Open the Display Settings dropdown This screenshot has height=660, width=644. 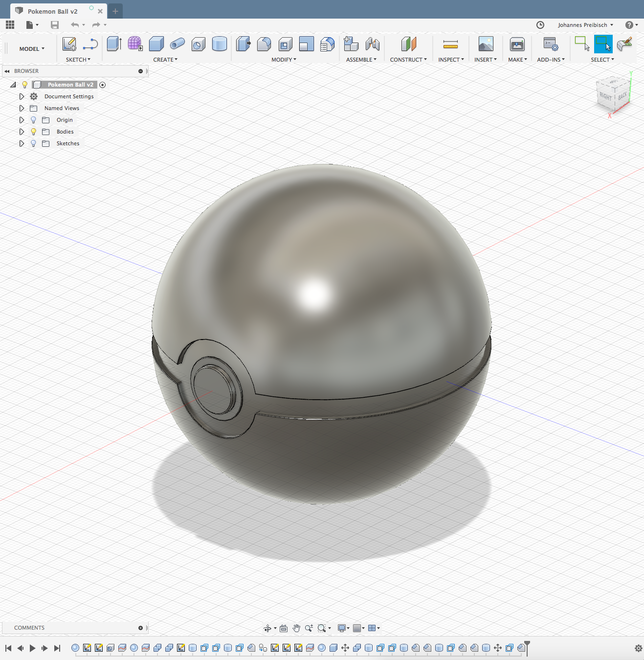[344, 628]
